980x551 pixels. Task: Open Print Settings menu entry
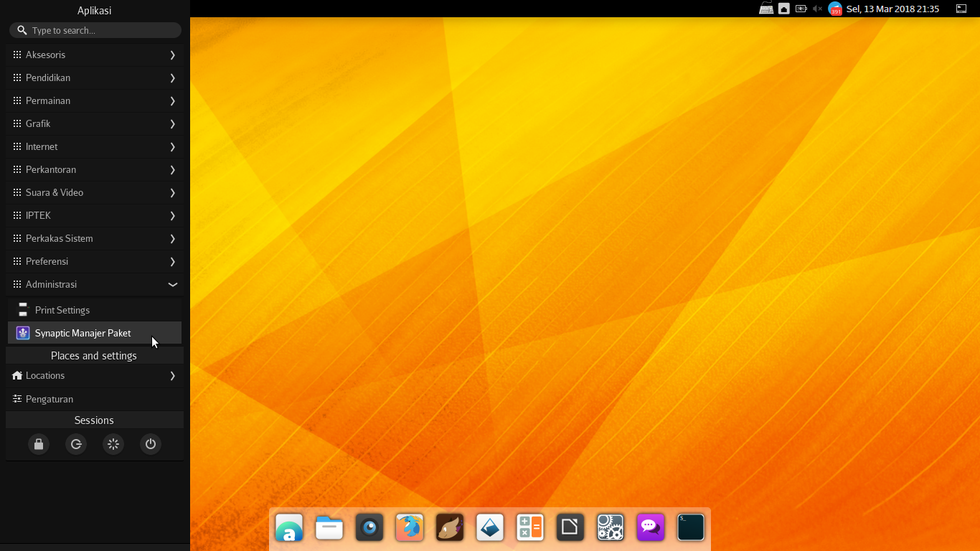[x=62, y=310]
